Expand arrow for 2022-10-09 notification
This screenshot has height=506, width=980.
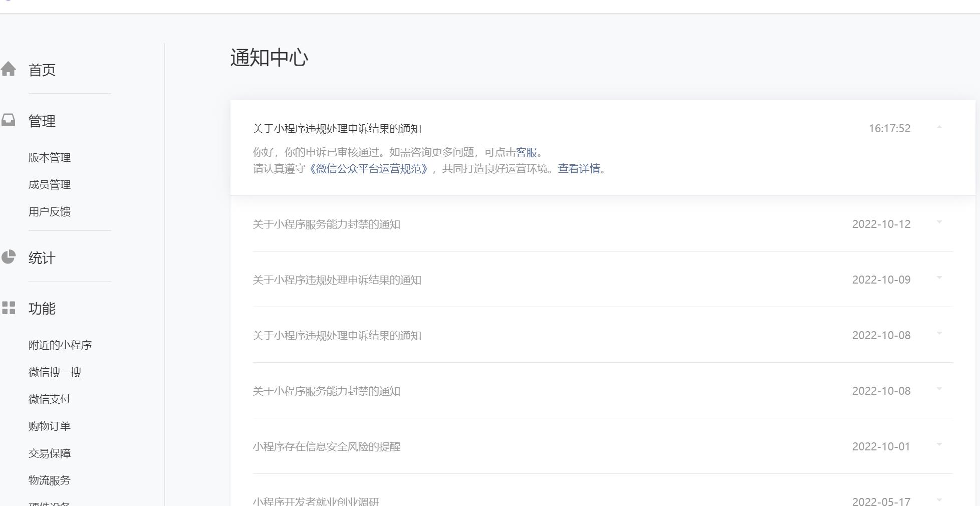[x=939, y=278]
